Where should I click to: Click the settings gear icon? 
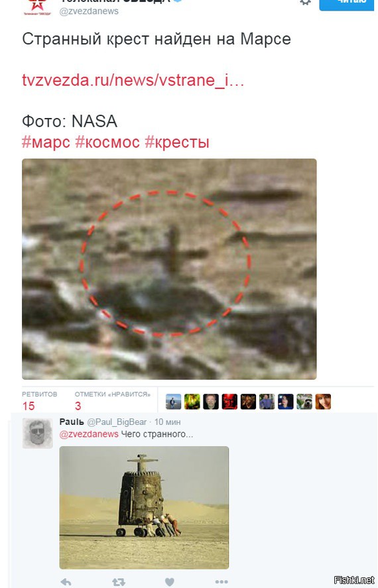coord(305,2)
